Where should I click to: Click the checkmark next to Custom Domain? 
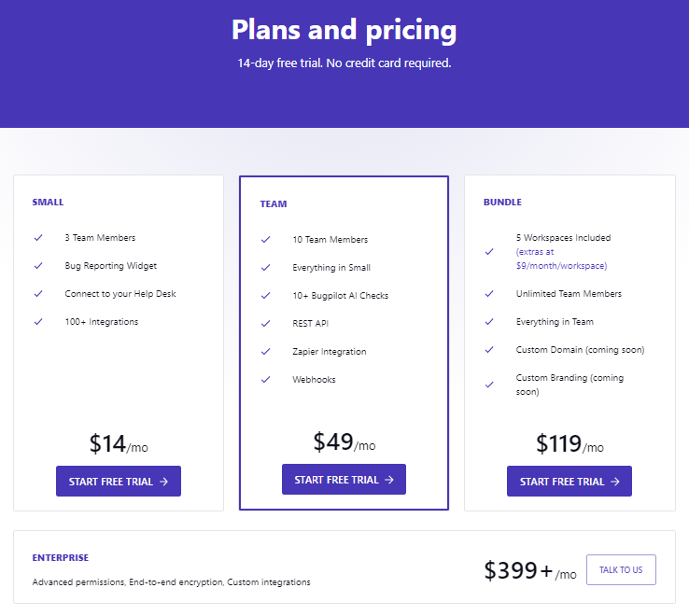click(489, 350)
